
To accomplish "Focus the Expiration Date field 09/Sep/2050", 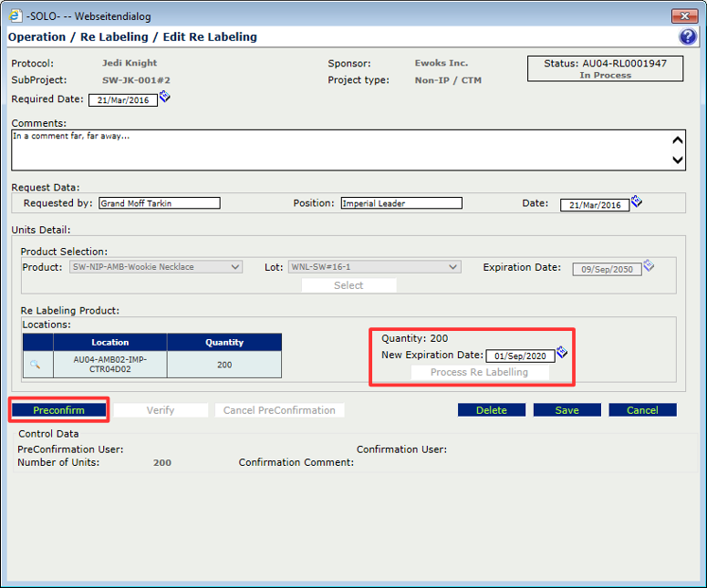I will (607, 270).
